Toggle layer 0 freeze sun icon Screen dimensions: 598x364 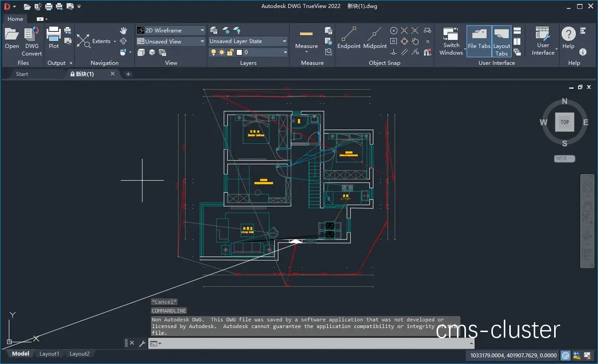pyautogui.click(x=222, y=52)
